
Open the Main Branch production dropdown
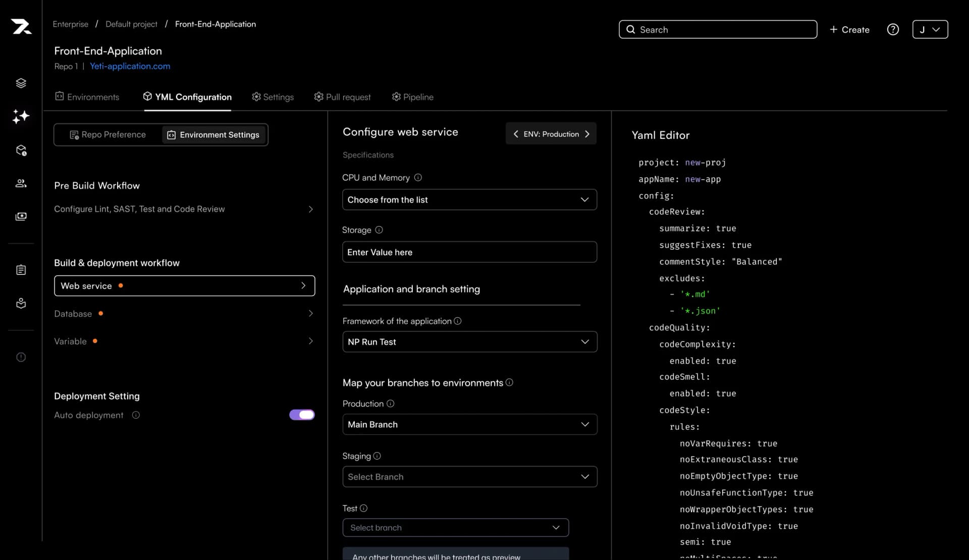coord(469,424)
